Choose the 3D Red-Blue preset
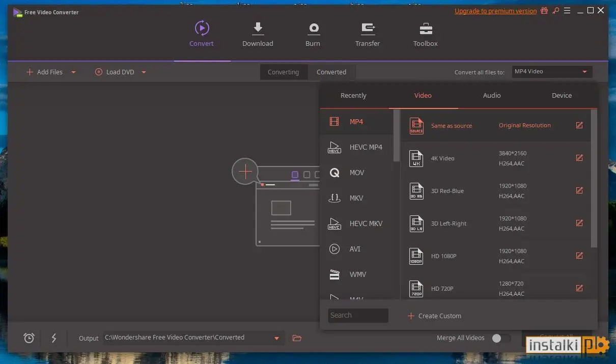The image size is (616, 364). click(x=495, y=190)
